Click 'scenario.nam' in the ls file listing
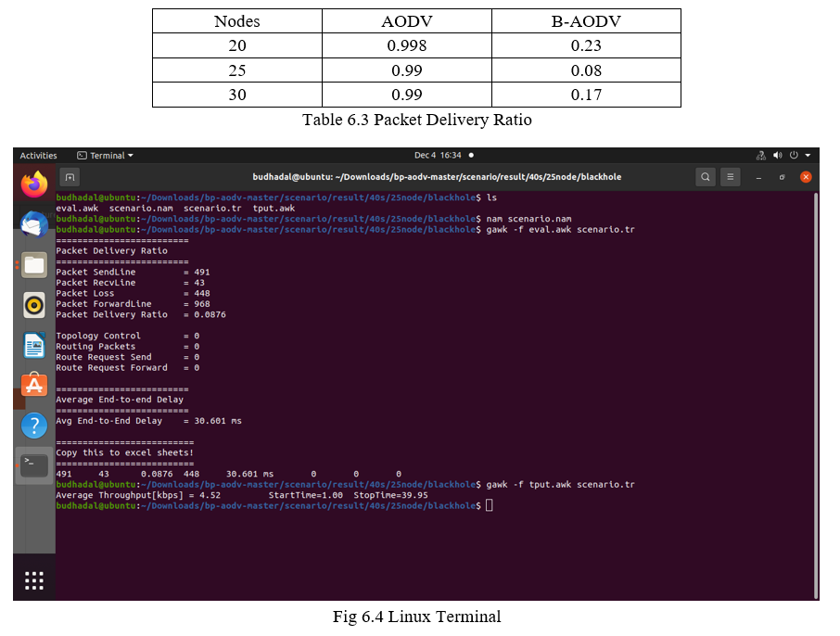 pos(141,209)
